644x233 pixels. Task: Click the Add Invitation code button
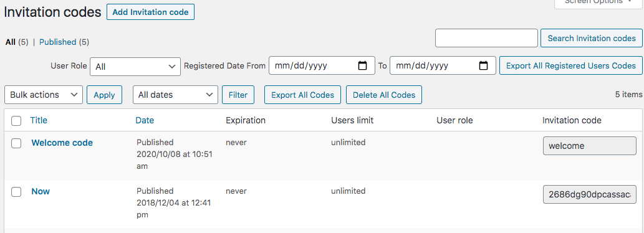[x=150, y=12]
